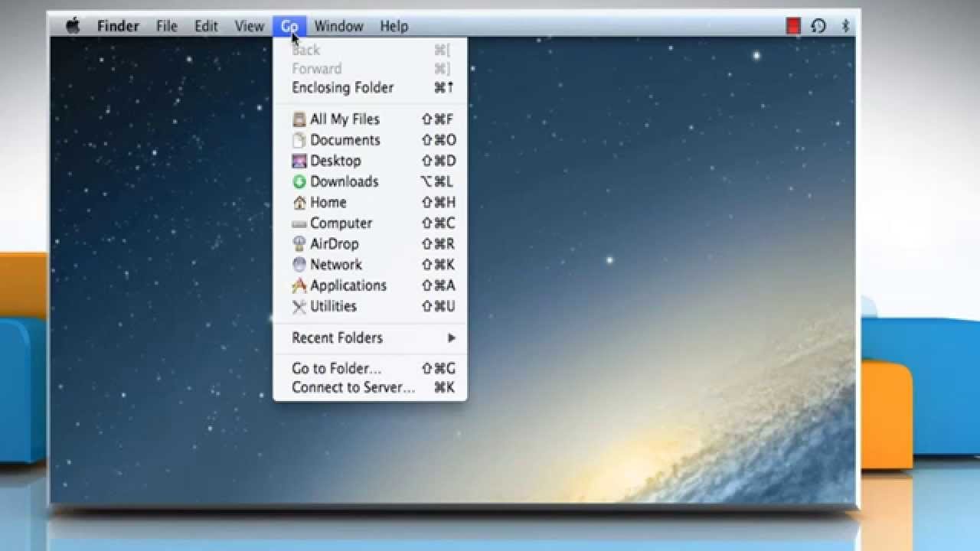980x551 pixels.
Task: Expand the Recent Folders submenu arrow
Action: 452,337
